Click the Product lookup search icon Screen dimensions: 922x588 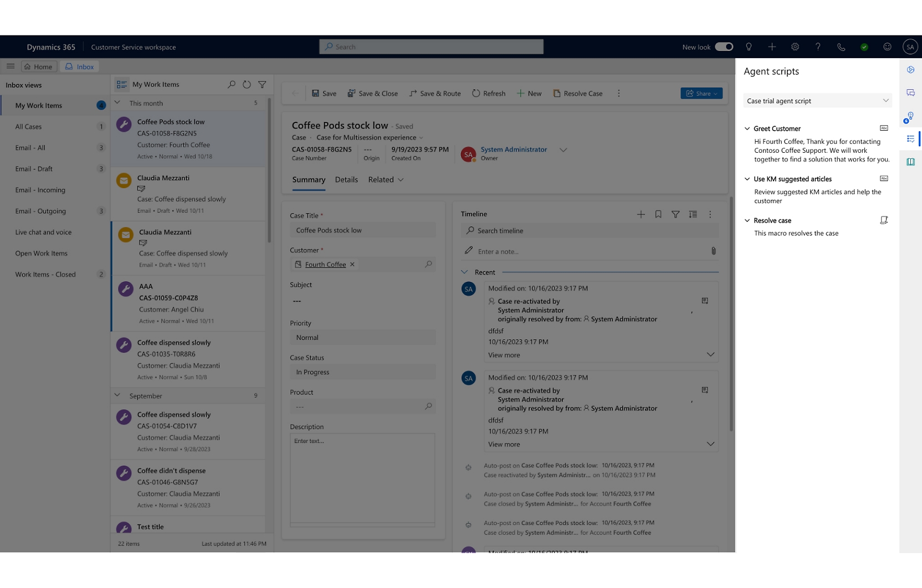point(428,406)
